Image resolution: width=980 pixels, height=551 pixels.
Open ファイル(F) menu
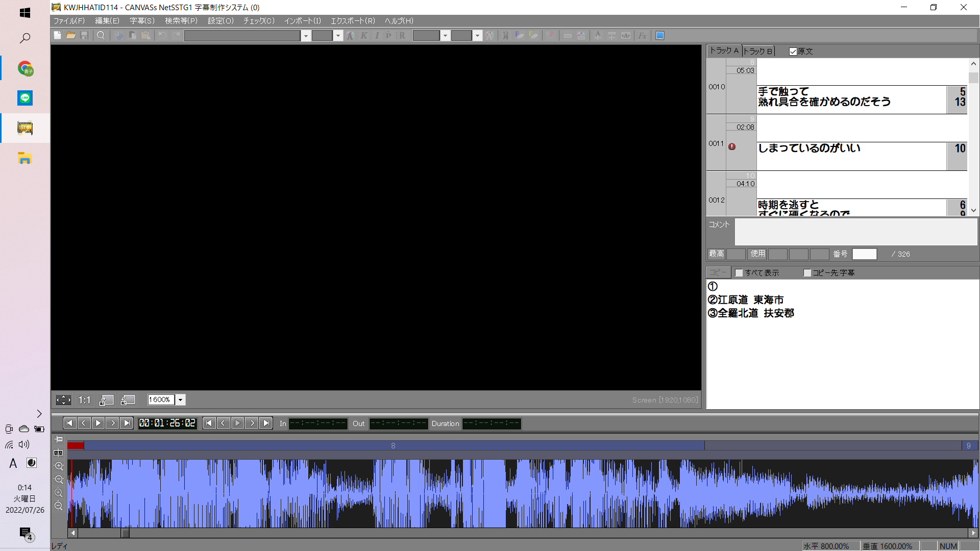[69, 21]
